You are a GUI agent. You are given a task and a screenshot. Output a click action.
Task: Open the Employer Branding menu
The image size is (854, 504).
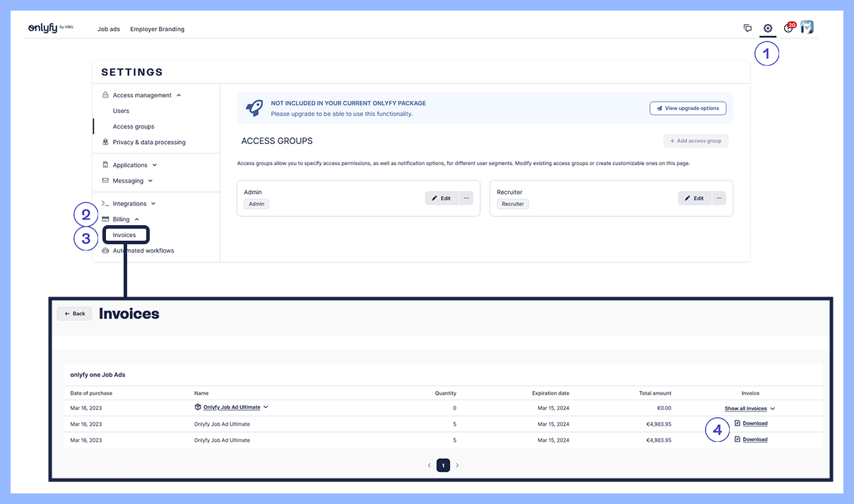tap(157, 29)
